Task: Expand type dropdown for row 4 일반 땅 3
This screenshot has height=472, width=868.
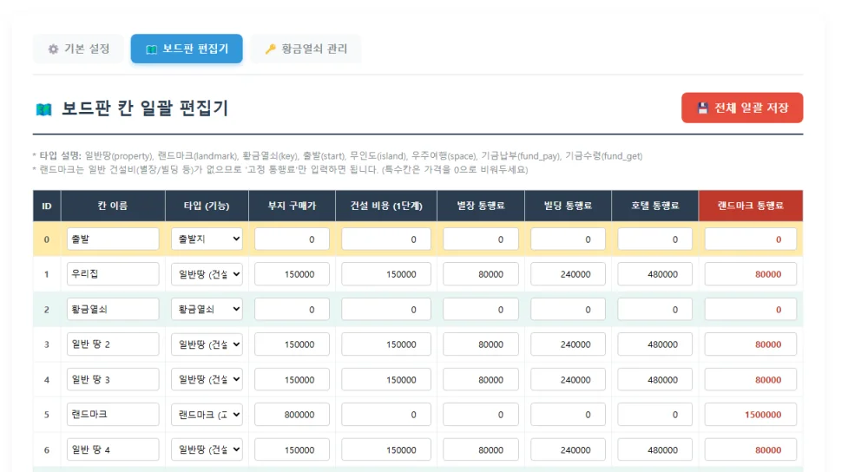Action: [x=207, y=379]
